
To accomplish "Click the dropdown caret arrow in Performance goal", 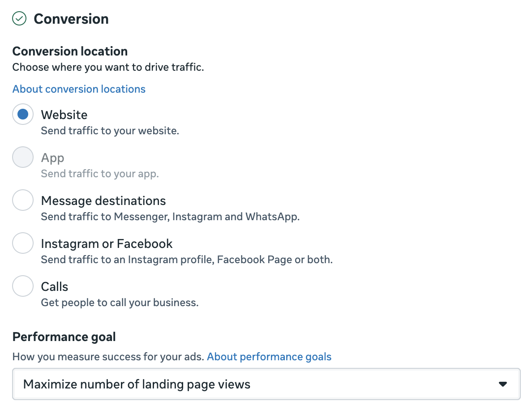I will (x=503, y=384).
